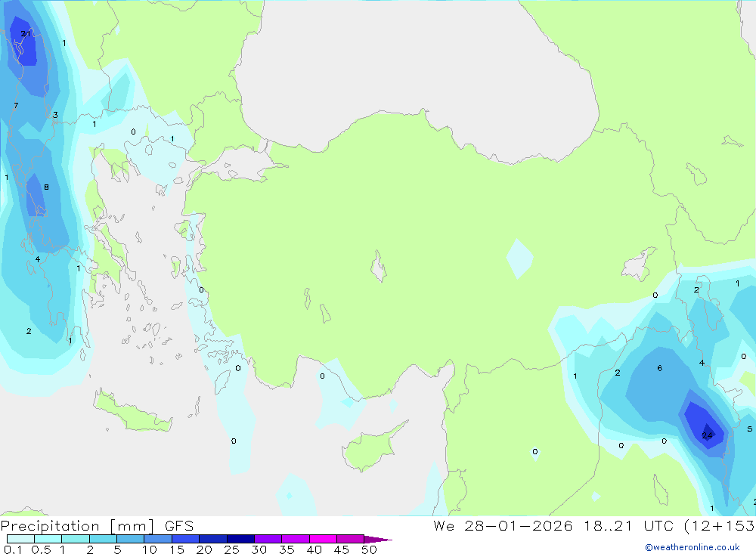Pick the 15–20 mm blue legend cell
This screenshot has height=554, width=756.
point(185,539)
